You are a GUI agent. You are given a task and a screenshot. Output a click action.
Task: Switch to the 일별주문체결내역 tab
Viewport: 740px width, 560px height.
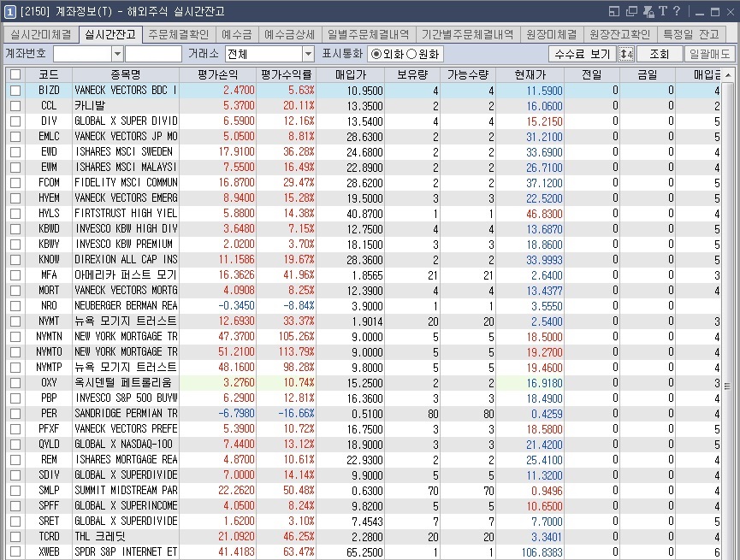pyautogui.click(x=368, y=34)
